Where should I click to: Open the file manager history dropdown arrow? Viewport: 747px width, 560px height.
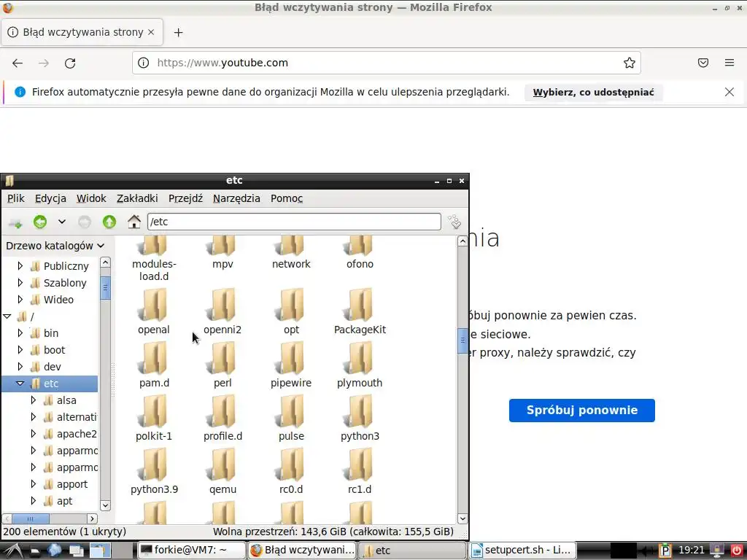[62, 222]
